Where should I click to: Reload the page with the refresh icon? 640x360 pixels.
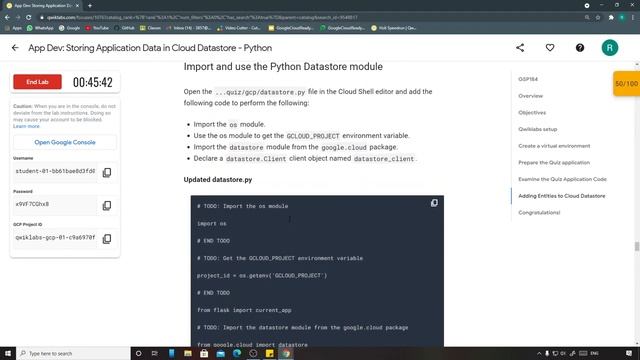pyautogui.click(x=29, y=18)
